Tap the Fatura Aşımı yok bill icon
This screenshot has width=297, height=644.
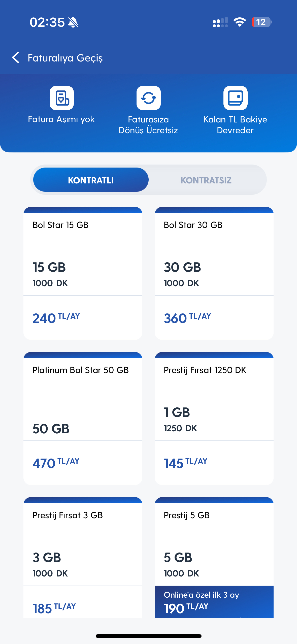(62, 98)
